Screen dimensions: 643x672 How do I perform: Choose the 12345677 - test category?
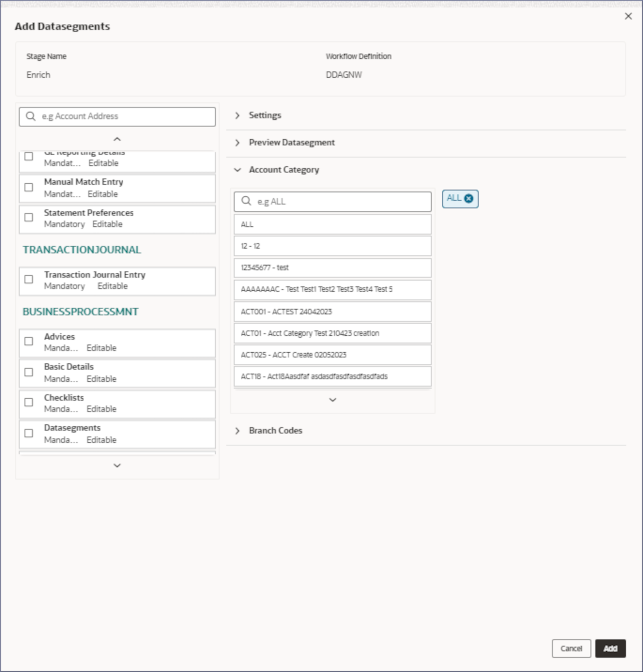pos(333,268)
